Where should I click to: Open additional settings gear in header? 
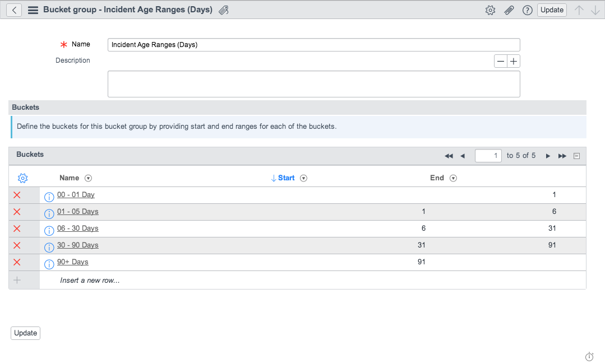[491, 10]
